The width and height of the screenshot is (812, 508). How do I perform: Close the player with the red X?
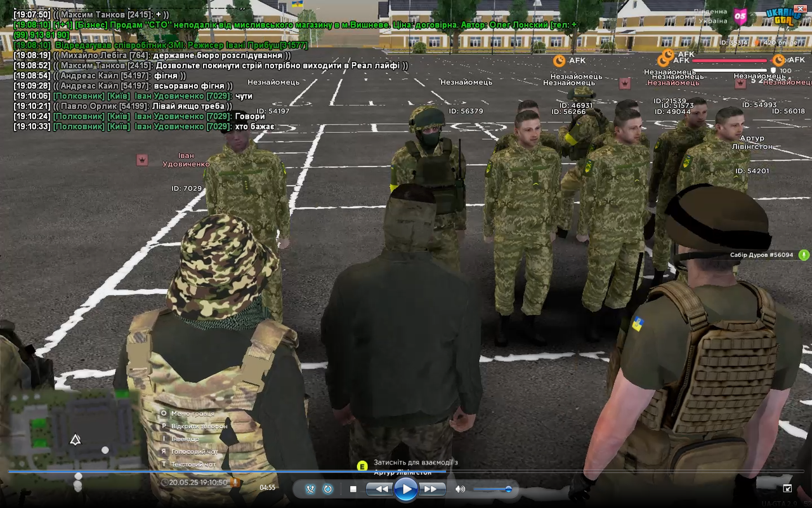click(x=800, y=8)
